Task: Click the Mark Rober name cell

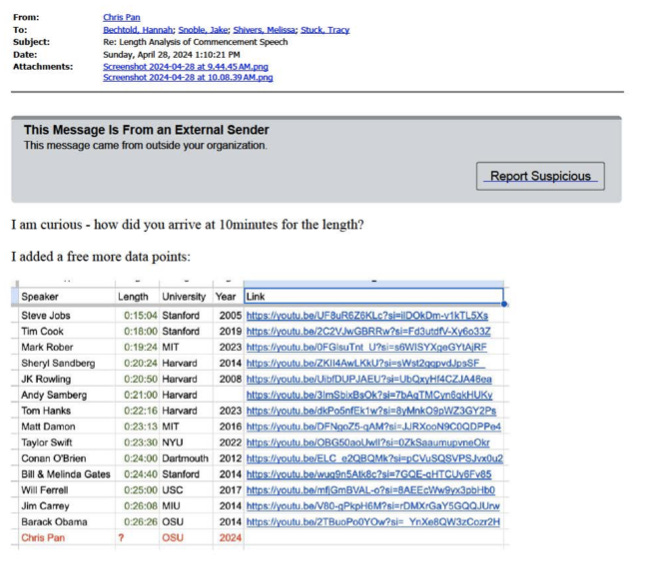Action: [67, 347]
